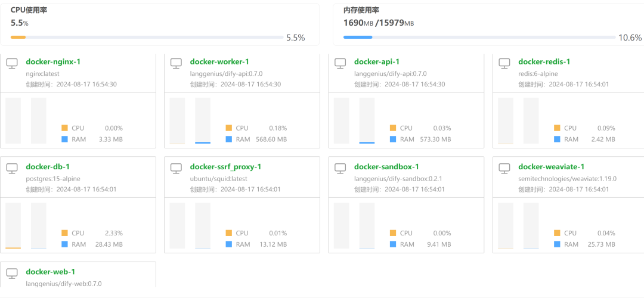Click the orange CPU swatch for docker-db-1
The height and width of the screenshot is (298, 644).
point(64,233)
